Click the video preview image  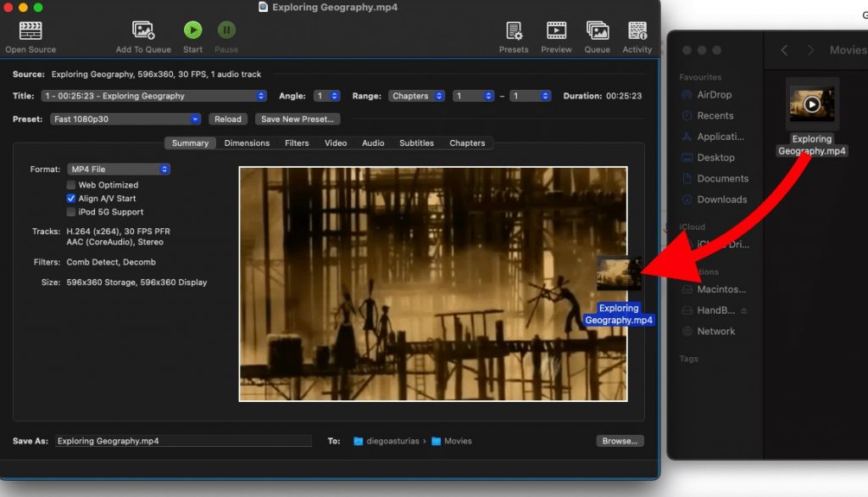(433, 283)
